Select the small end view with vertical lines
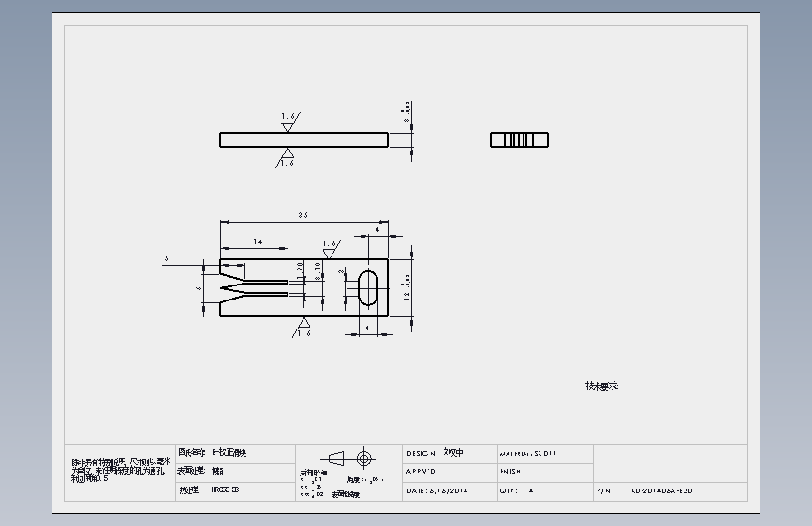Viewport: 812px width, 526px height. pos(520,139)
